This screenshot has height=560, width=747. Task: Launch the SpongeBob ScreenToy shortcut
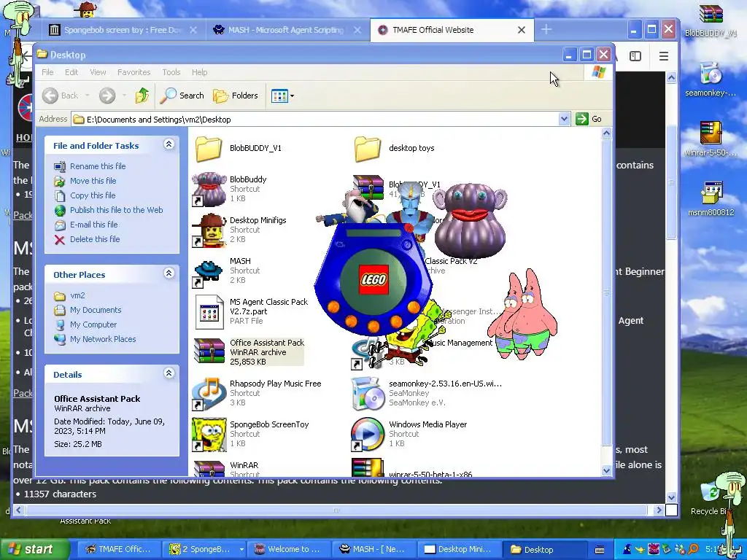tap(209, 435)
